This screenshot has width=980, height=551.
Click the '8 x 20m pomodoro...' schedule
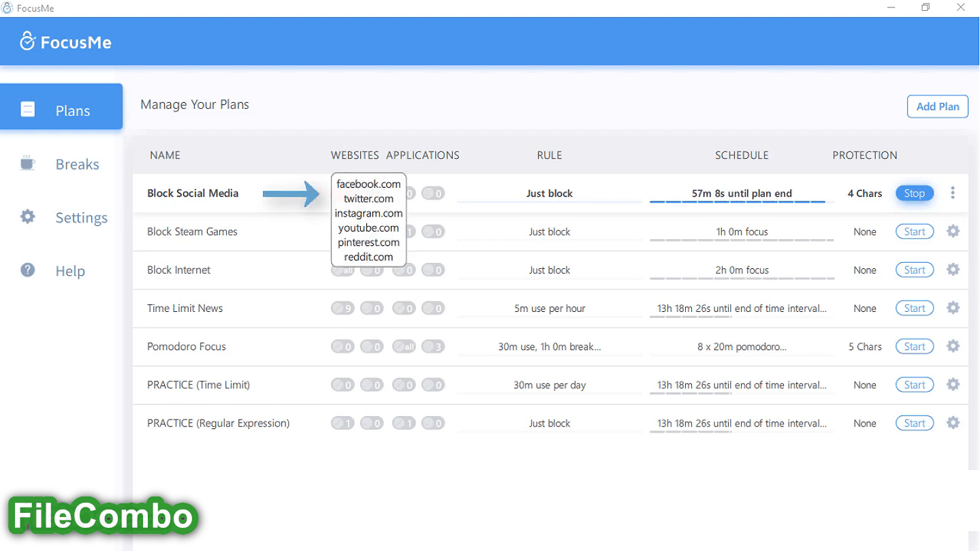coord(742,347)
